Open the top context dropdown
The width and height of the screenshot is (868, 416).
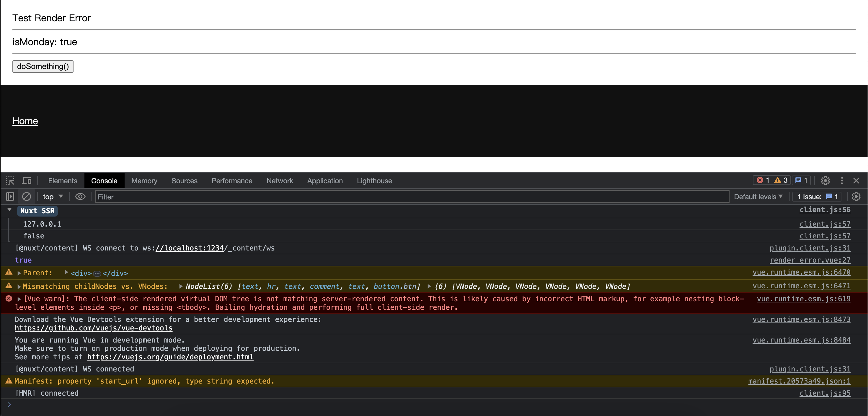(53, 196)
